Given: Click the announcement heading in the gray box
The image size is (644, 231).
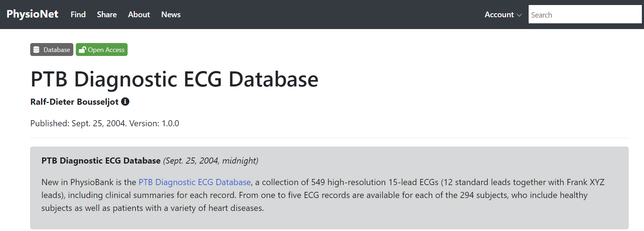Looking at the screenshot, I should [101, 161].
